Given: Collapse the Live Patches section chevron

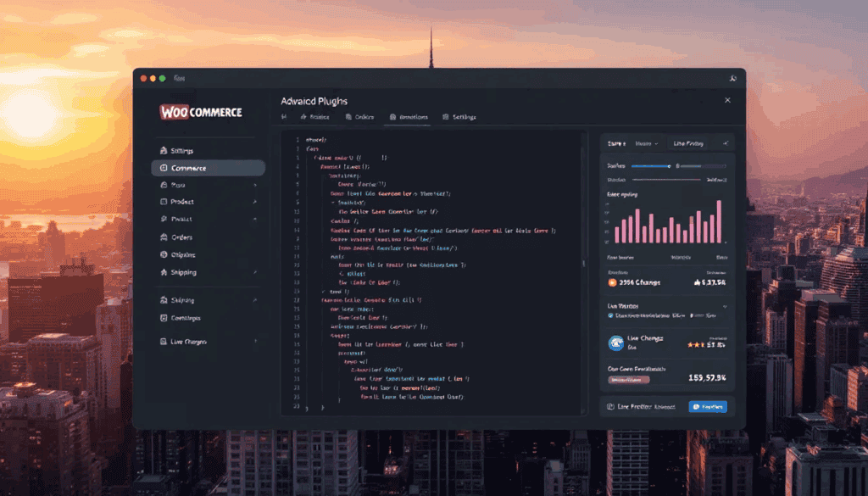Looking at the screenshot, I should 724,305.
